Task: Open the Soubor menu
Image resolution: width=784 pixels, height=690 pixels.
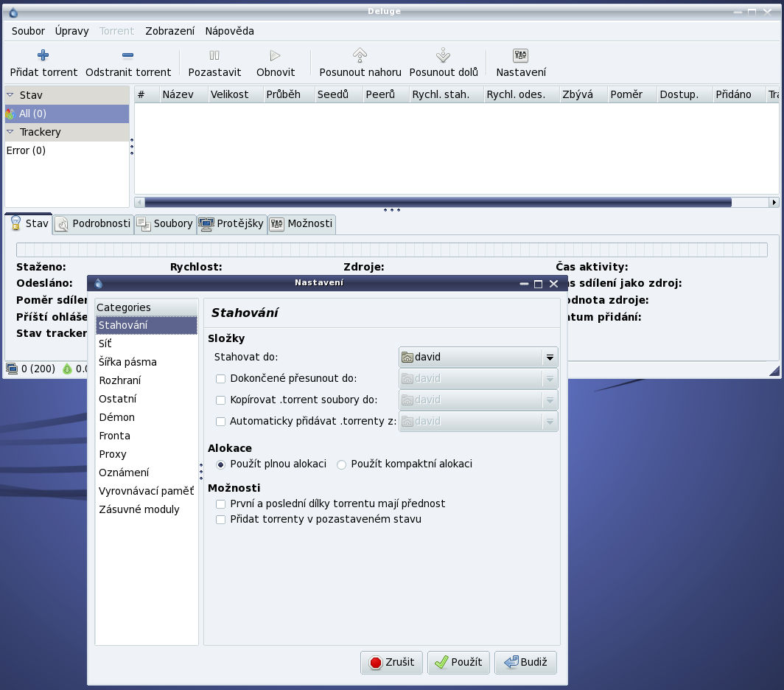Action: (28, 31)
